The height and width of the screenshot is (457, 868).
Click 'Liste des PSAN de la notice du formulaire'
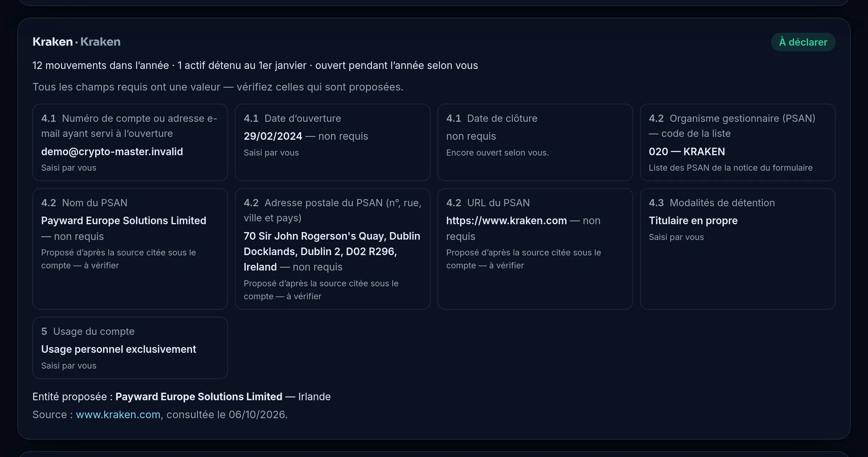point(730,168)
